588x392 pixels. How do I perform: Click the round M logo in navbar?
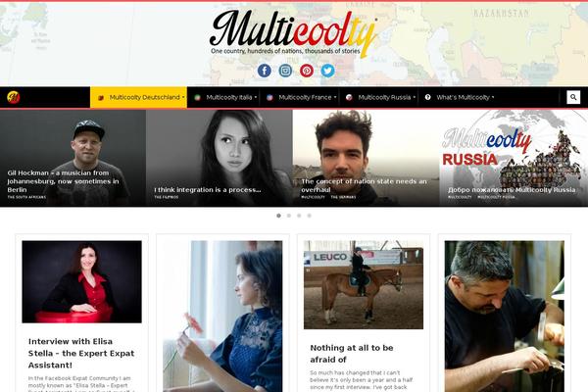pyautogui.click(x=14, y=97)
